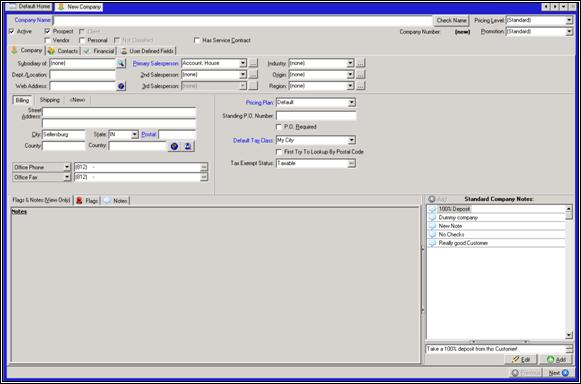Open the Region dropdown
The height and width of the screenshot is (384, 581).
(x=350, y=86)
